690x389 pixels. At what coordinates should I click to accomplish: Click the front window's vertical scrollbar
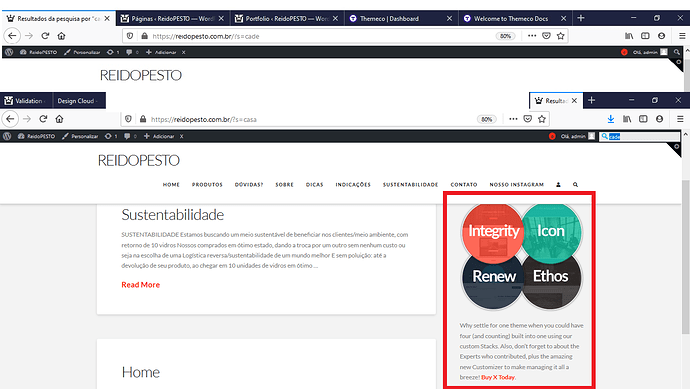click(x=685, y=257)
